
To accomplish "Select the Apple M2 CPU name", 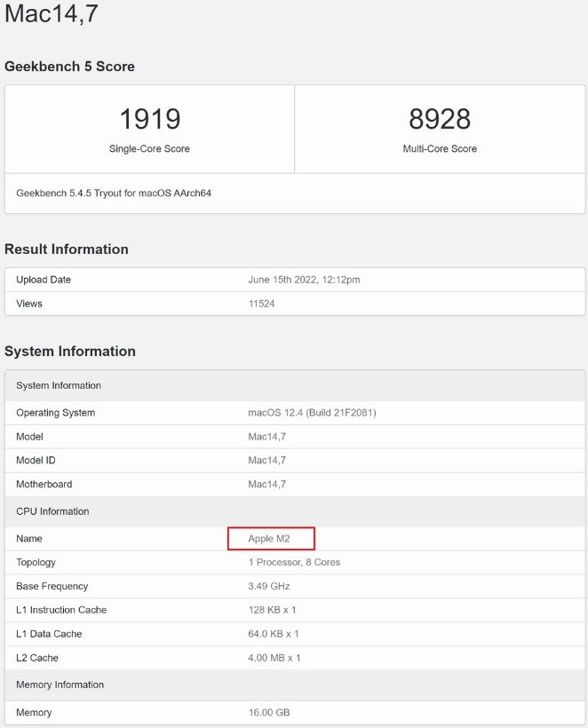I will [x=269, y=539].
